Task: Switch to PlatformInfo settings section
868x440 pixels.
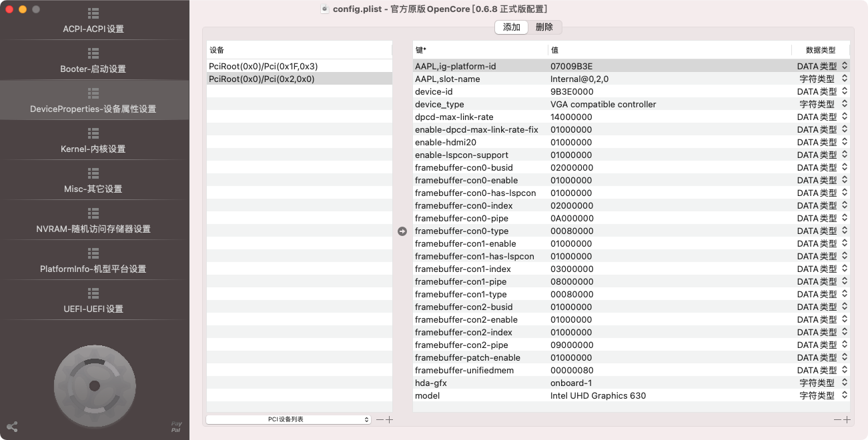Action: [93, 261]
